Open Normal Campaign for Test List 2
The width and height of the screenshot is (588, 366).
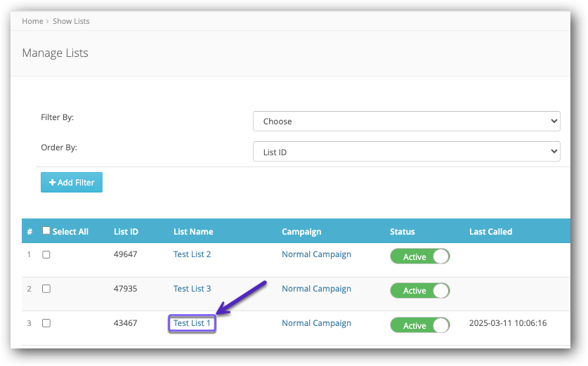[316, 254]
